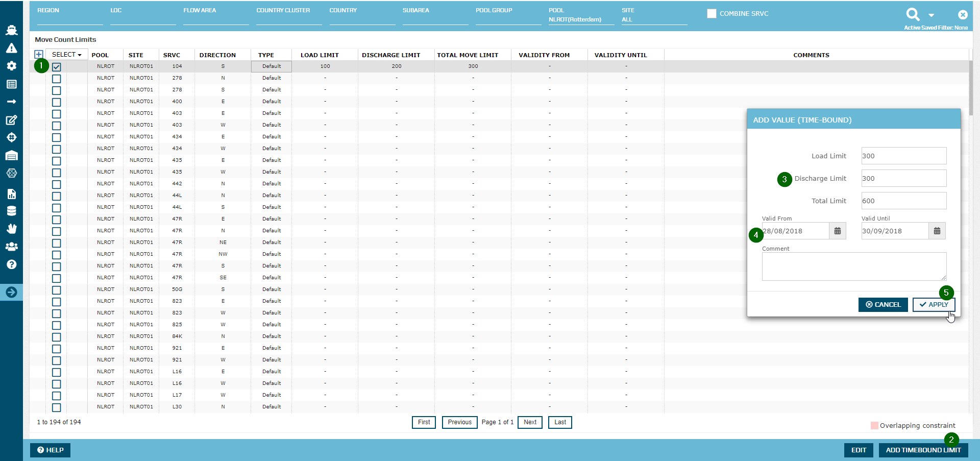Uncheck the SRVC 104 row checkbox
980x461 pixels.
point(57,67)
